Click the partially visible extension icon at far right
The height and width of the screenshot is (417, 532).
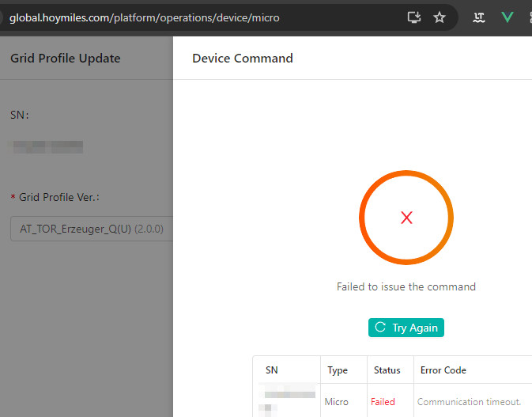[x=528, y=17]
